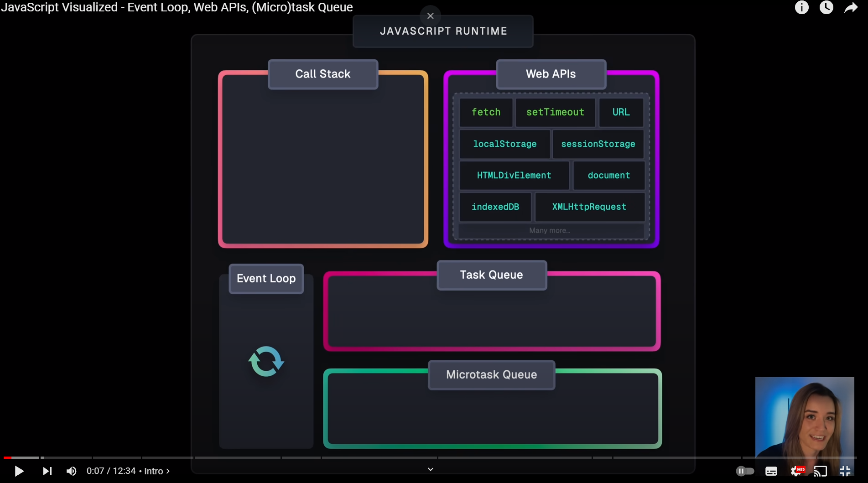This screenshot has height=483, width=868.
Task: Click the 0:07 / 12:34 time display
Action: tap(111, 471)
